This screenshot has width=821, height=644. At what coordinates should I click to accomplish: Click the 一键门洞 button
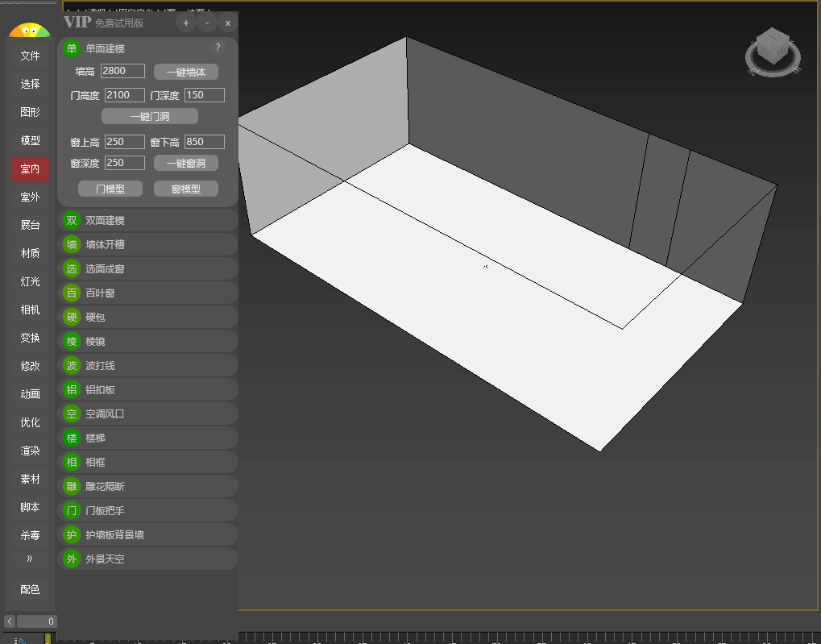(150, 116)
